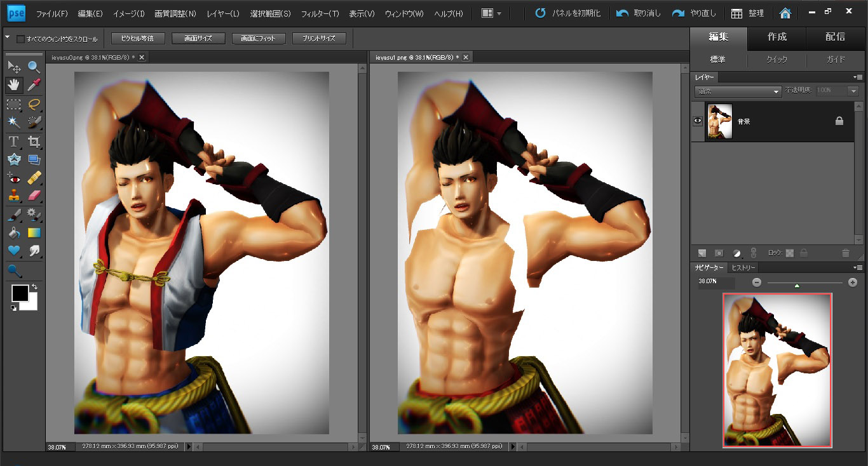Select the heart Custom Shape tool
This screenshot has width=868, height=466.
(14, 251)
